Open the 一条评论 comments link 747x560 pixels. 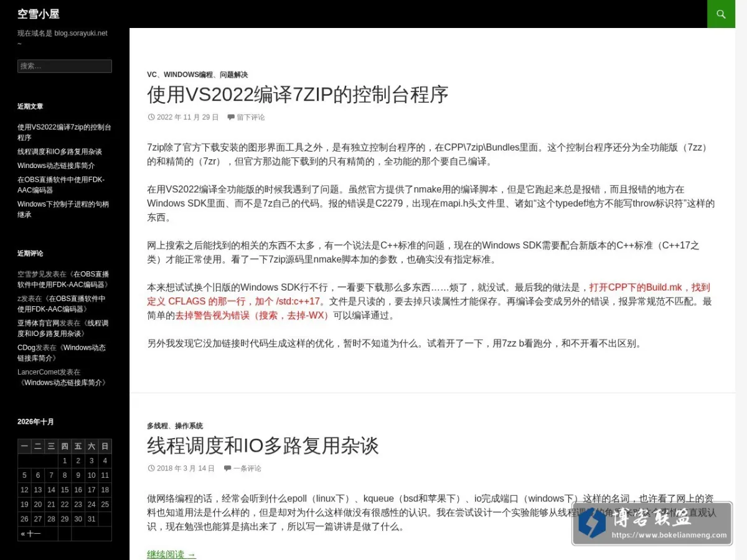click(247, 469)
